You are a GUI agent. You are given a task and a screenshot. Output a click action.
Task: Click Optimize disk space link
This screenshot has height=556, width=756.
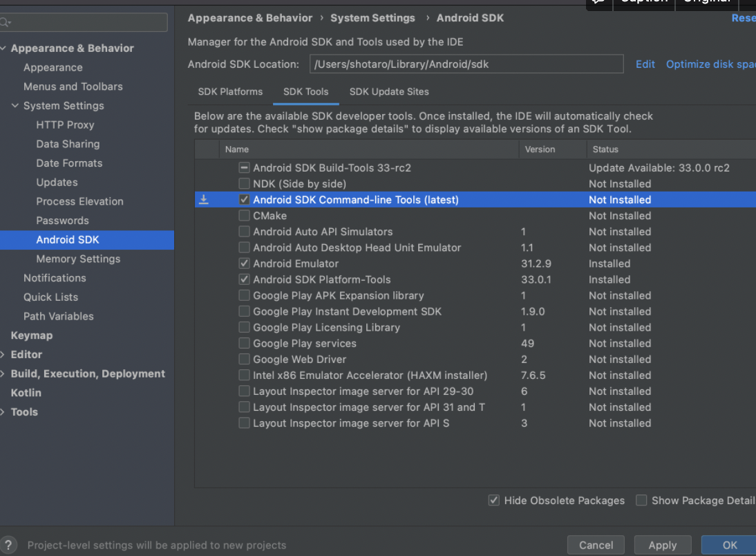click(x=710, y=64)
